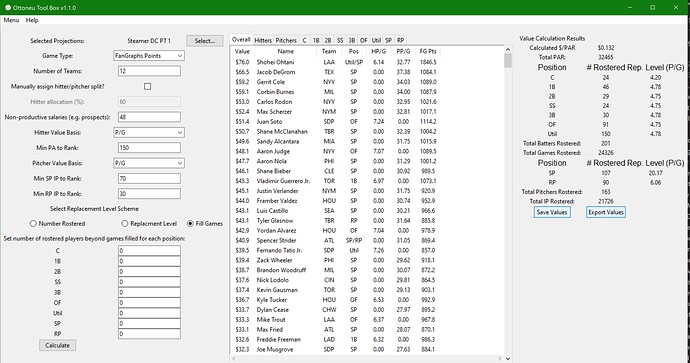The height and width of the screenshot is (363, 690).
Task: Click the horizontal scroll right arrow
Action: tap(500, 359)
